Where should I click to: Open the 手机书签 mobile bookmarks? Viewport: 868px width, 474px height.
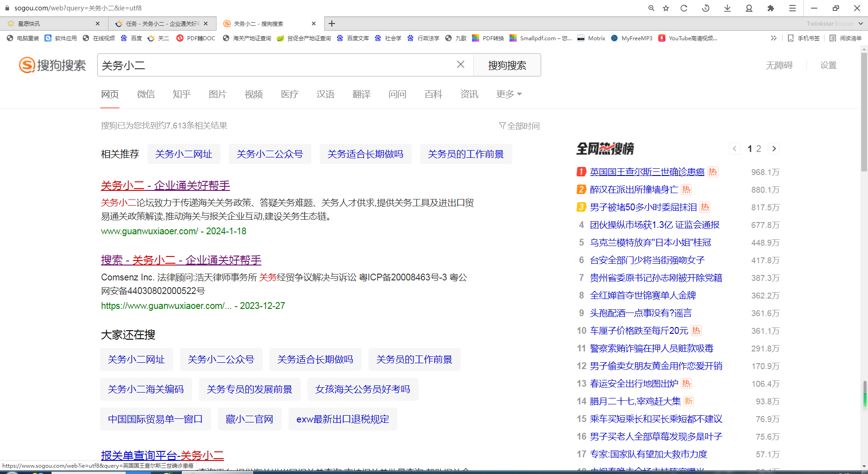(x=803, y=38)
